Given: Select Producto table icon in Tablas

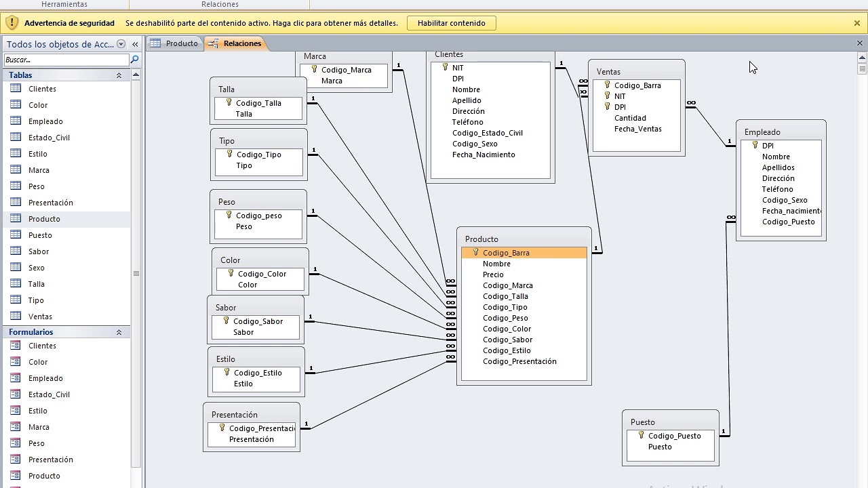Looking at the screenshot, I should click(x=16, y=219).
